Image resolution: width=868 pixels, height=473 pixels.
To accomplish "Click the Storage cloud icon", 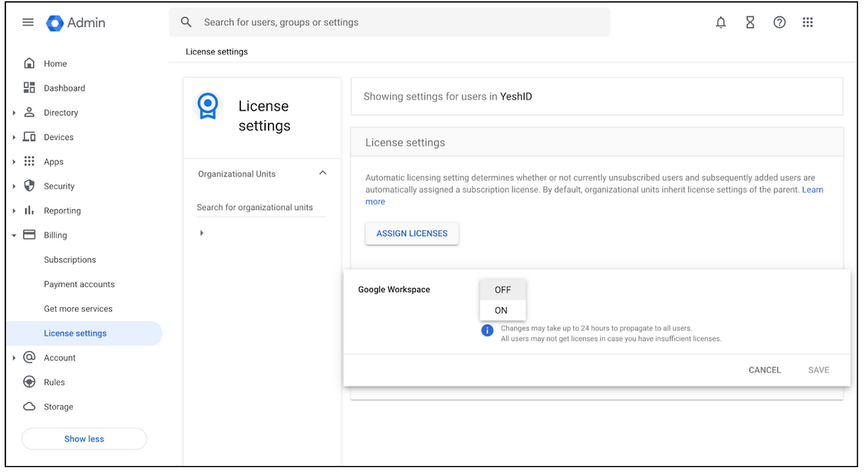I will tap(29, 406).
